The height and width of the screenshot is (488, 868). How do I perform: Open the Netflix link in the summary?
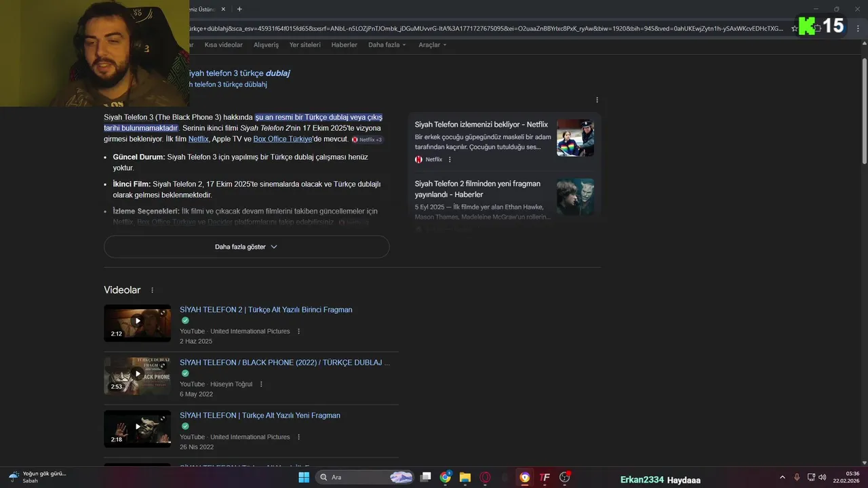(199, 139)
